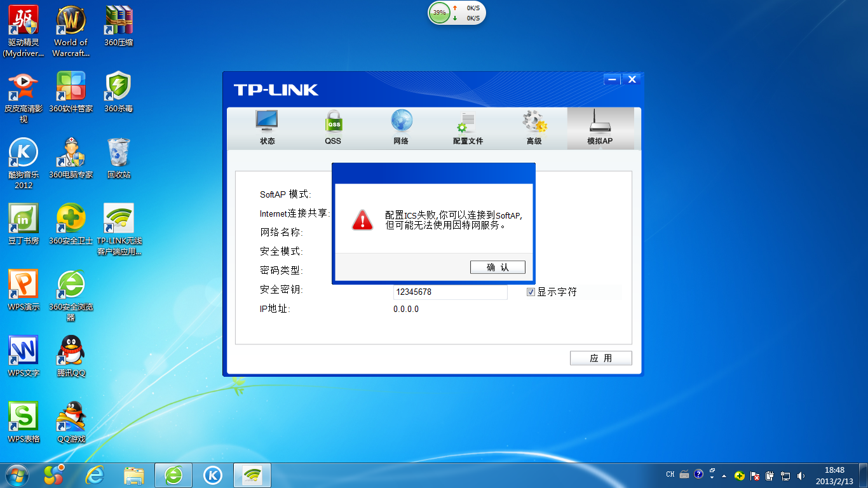This screenshot has height=488, width=868.
Task: Click the TP-LINK wireless taskbar button
Action: (x=252, y=475)
